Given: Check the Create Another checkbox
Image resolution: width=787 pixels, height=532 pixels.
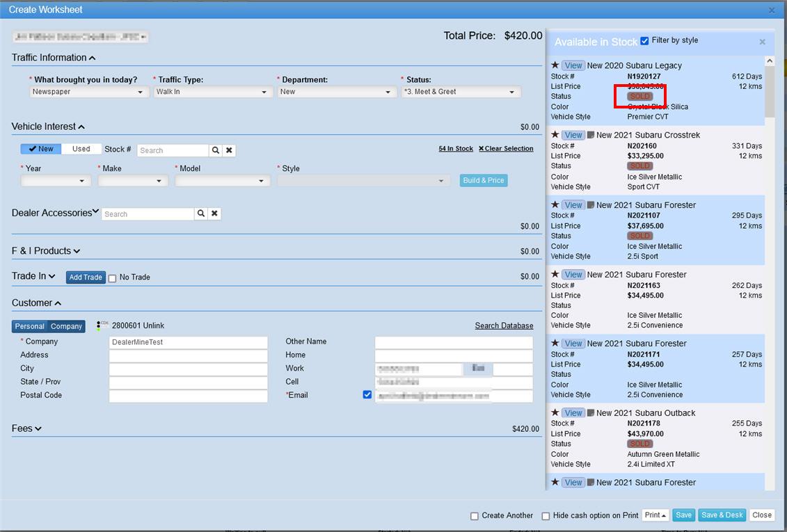Looking at the screenshot, I should 475,516.
